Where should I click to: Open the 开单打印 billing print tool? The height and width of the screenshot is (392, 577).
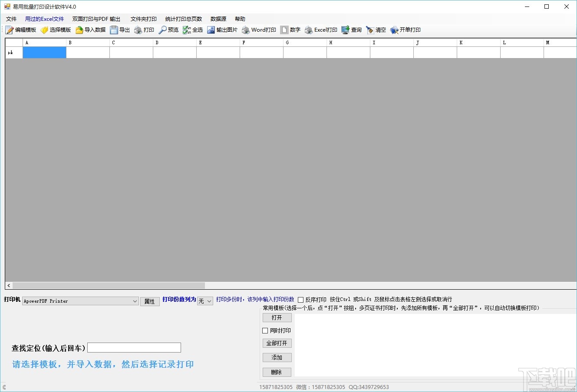405,30
